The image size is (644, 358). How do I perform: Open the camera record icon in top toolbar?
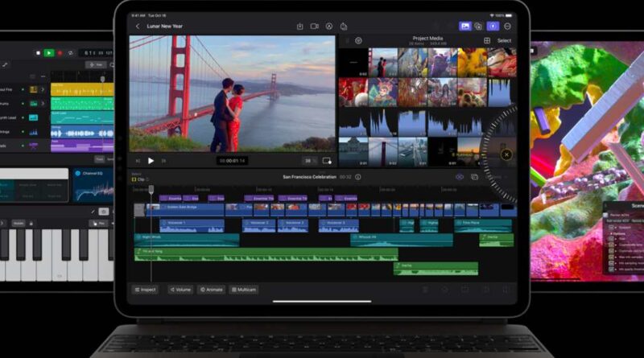[315, 27]
